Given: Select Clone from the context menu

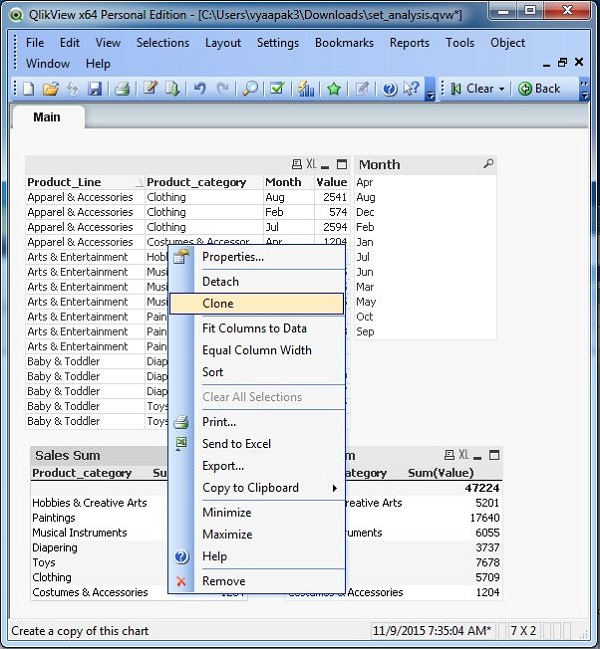Looking at the screenshot, I should 218,303.
